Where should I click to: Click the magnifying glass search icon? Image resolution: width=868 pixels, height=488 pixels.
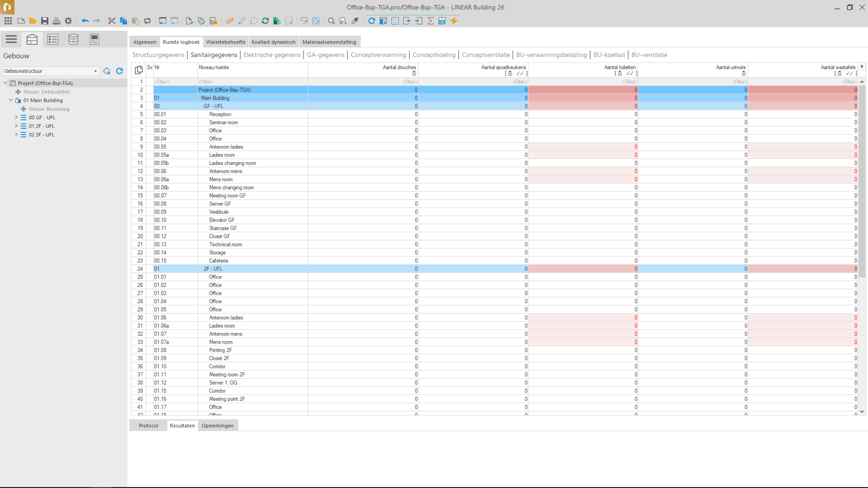click(331, 21)
